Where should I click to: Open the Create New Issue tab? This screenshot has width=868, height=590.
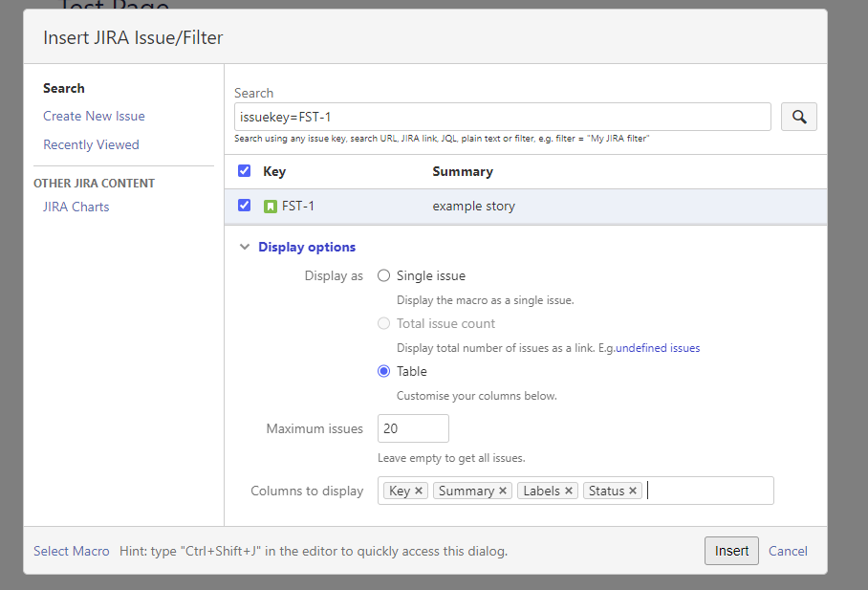click(94, 117)
